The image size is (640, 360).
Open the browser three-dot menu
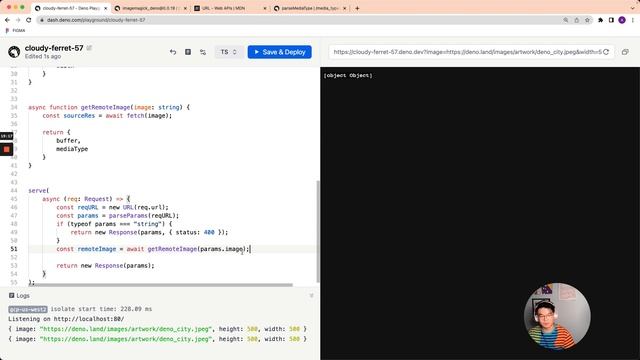coord(633,20)
